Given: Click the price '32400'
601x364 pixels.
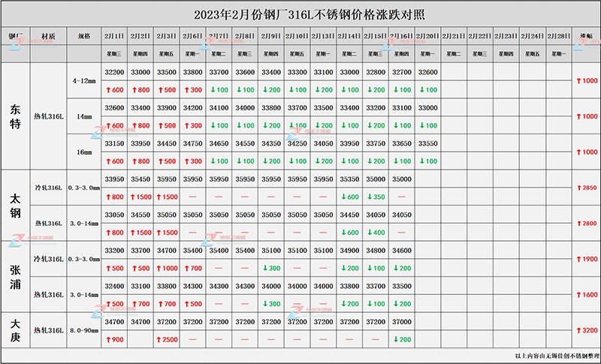Looking at the screenshot, I should click(114, 286).
